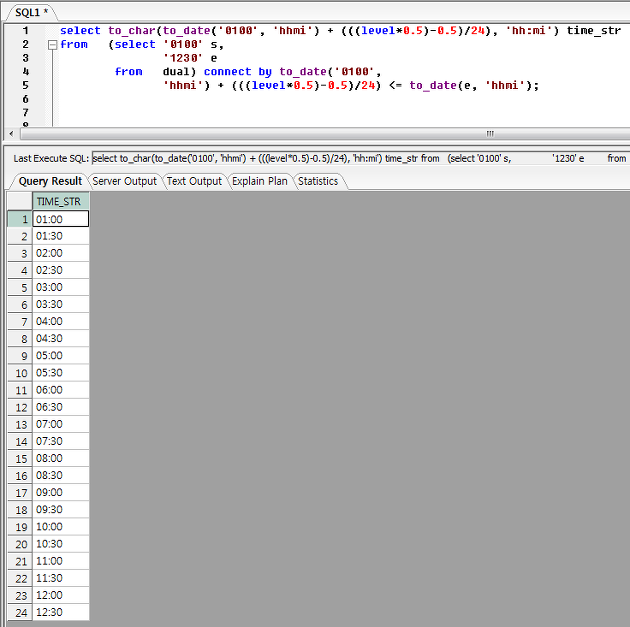
Task: Select row header 15 in results
Action: pyautogui.click(x=20, y=458)
